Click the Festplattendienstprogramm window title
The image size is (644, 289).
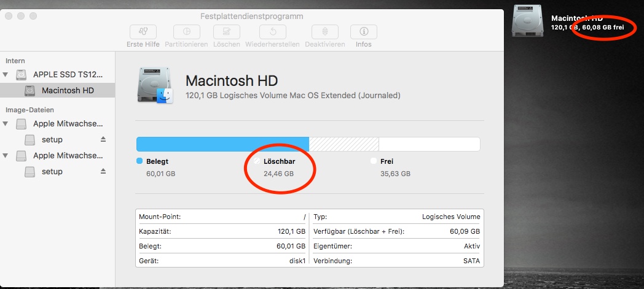pos(252,17)
